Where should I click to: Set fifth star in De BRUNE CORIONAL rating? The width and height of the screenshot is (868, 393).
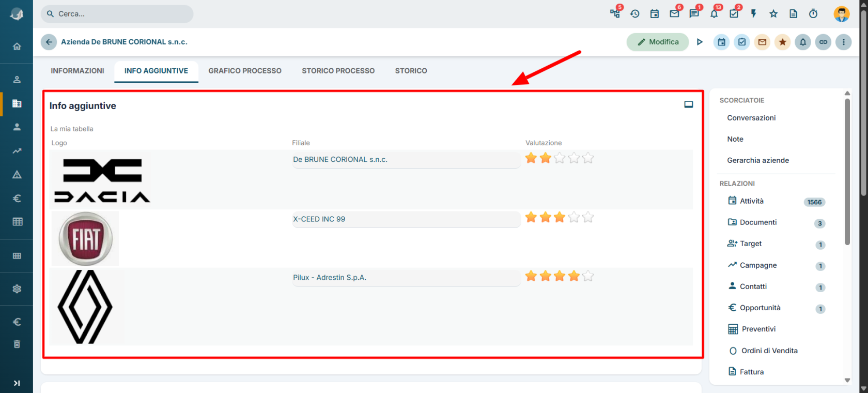588,158
